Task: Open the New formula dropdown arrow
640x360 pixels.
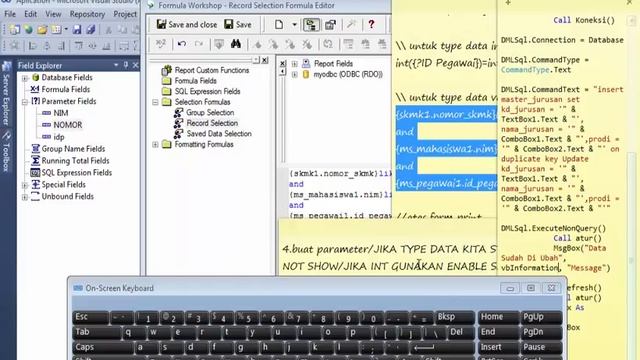Action: (x=294, y=24)
